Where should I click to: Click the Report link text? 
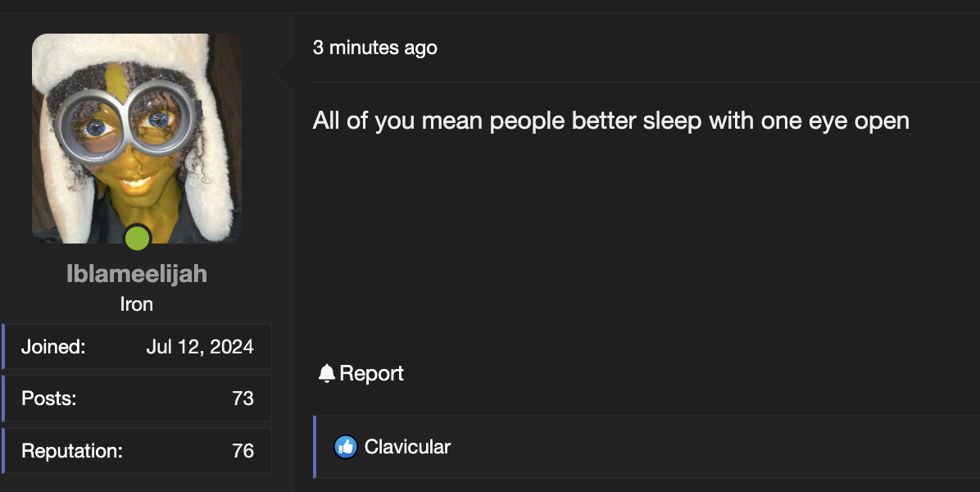point(371,374)
